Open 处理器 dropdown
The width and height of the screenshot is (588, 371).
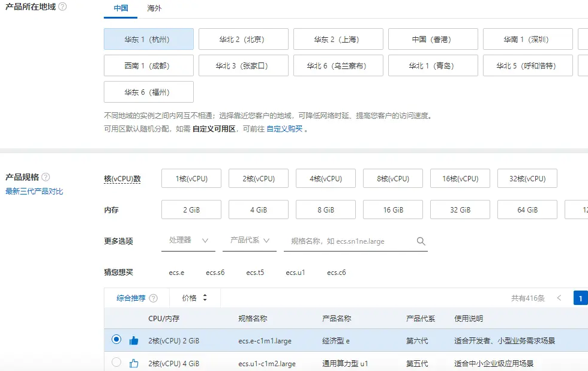[x=188, y=241]
